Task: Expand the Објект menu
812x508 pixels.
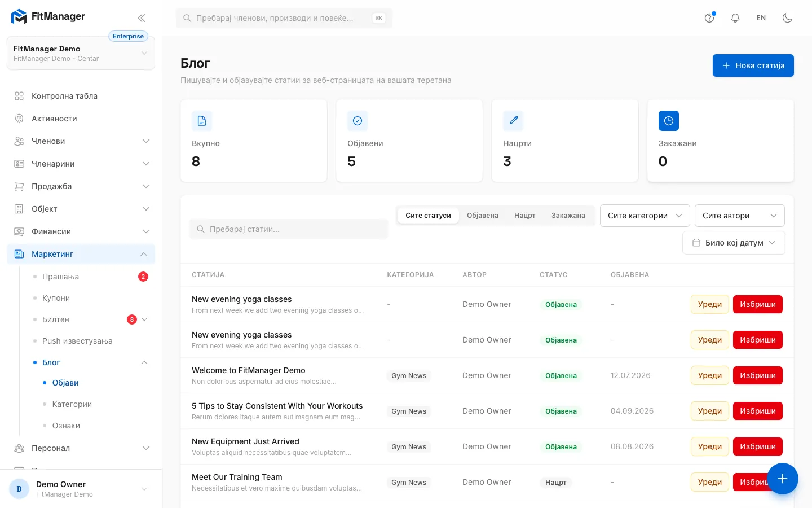Action: 81,209
